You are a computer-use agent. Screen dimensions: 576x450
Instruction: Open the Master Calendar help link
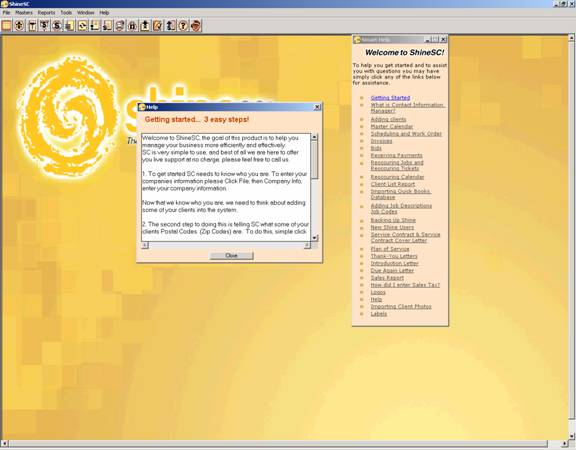(392, 126)
